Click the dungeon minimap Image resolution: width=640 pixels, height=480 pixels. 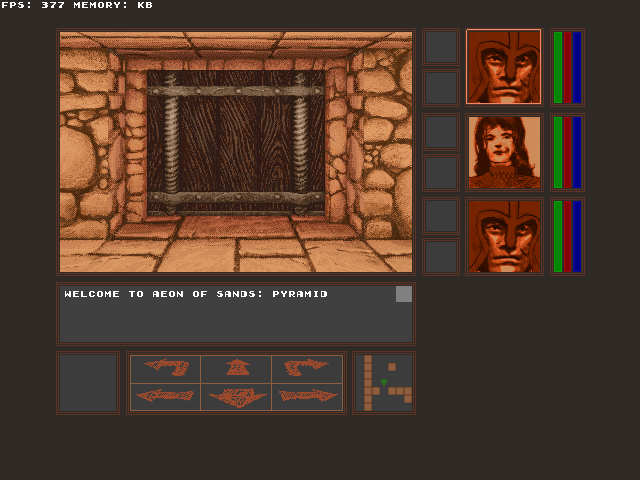384,383
